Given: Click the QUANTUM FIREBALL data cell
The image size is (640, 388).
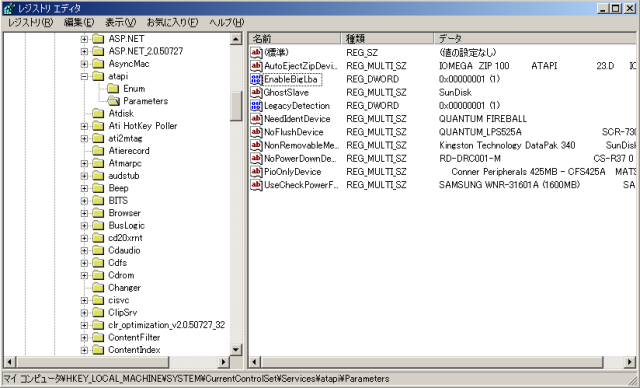Looking at the screenshot, I should [483, 119].
